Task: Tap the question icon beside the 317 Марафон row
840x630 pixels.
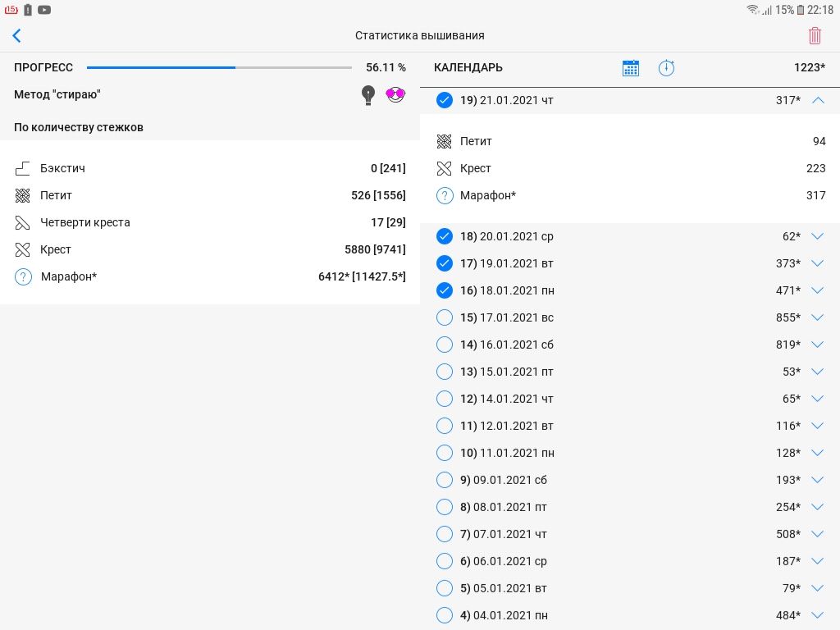Action: (x=445, y=195)
